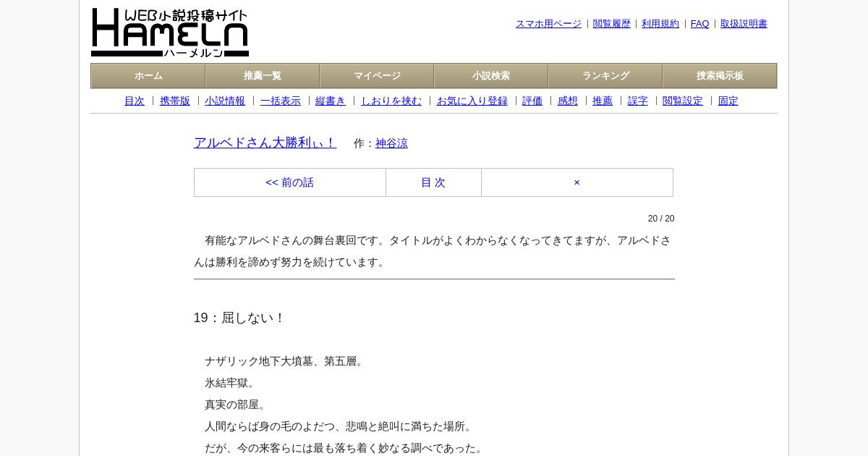Switch to 縦書き vertical writing

331,101
